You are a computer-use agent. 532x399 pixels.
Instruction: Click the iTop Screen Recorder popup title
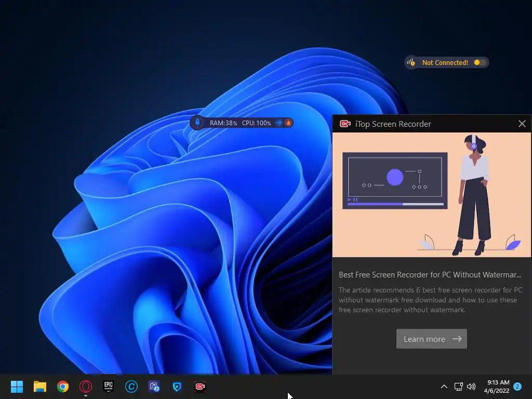pos(393,124)
